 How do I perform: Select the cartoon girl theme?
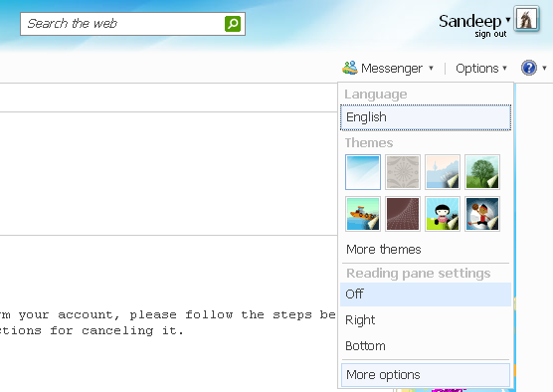point(443,214)
